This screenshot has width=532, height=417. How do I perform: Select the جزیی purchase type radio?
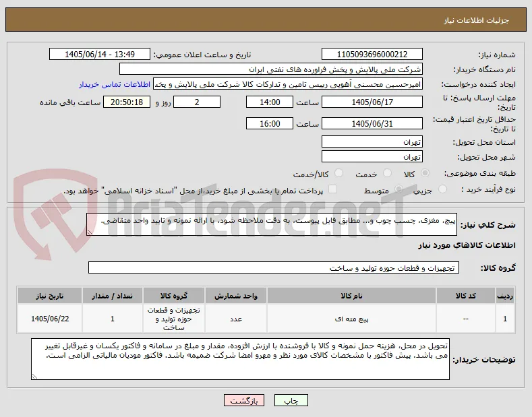[x=442, y=189]
